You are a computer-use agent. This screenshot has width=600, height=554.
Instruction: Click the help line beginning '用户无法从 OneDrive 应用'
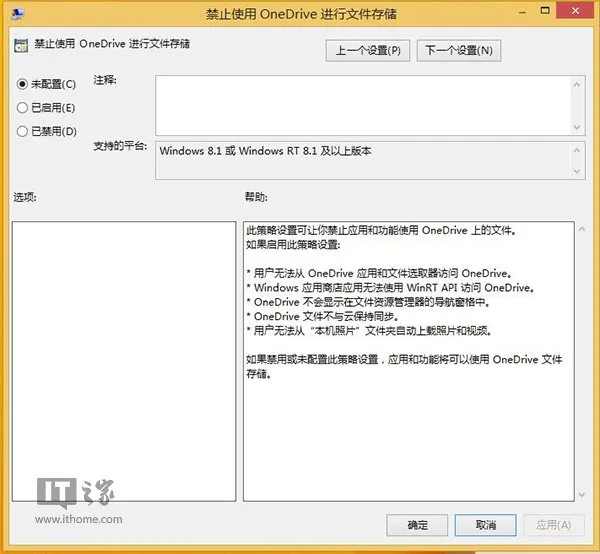[380, 273]
